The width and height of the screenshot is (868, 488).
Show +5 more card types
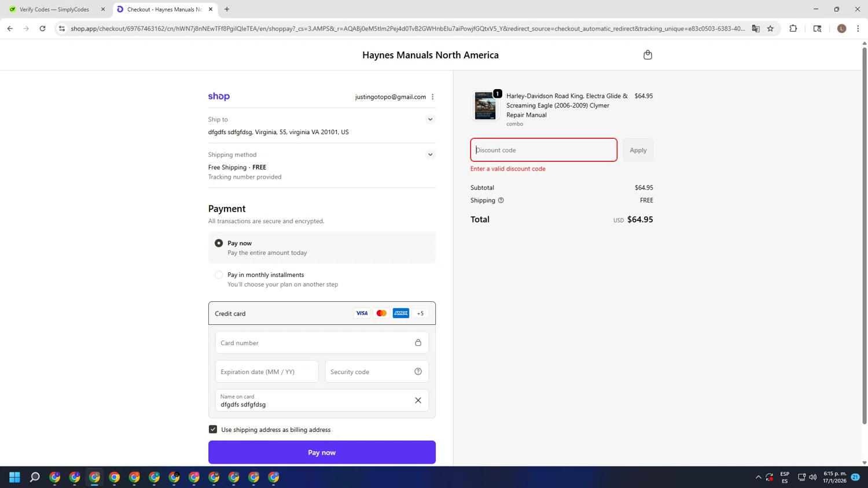pyautogui.click(x=421, y=313)
